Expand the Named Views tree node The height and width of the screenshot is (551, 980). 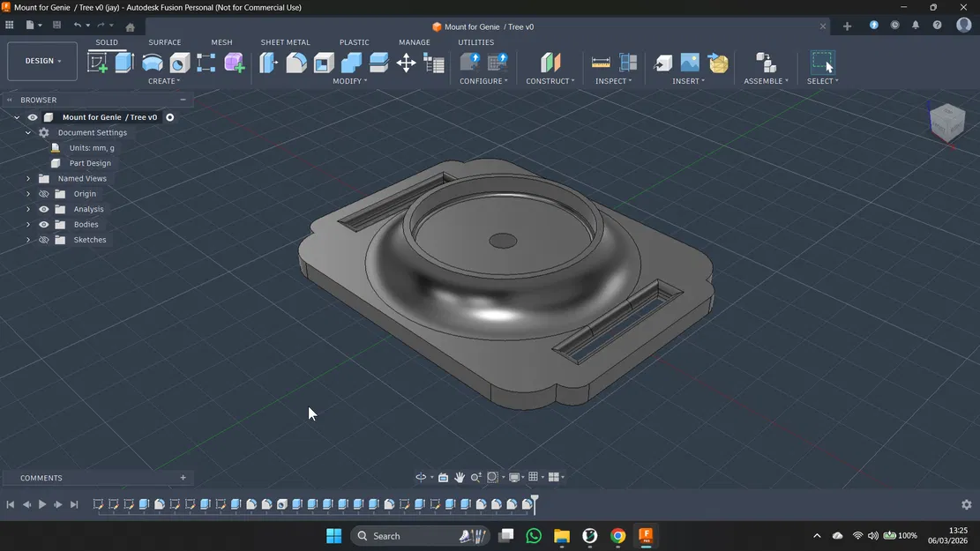click(28, 179)
